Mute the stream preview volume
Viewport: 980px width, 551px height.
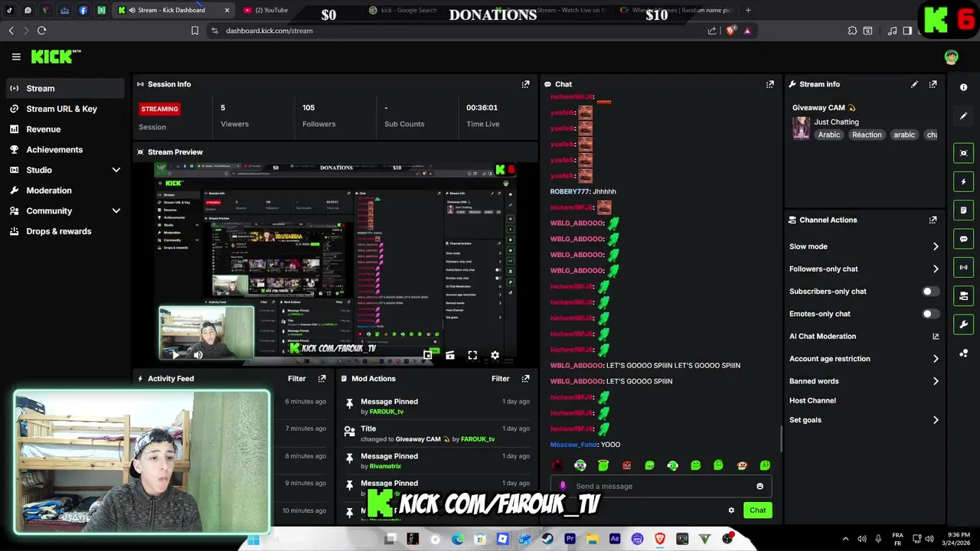tap(198, 354)
